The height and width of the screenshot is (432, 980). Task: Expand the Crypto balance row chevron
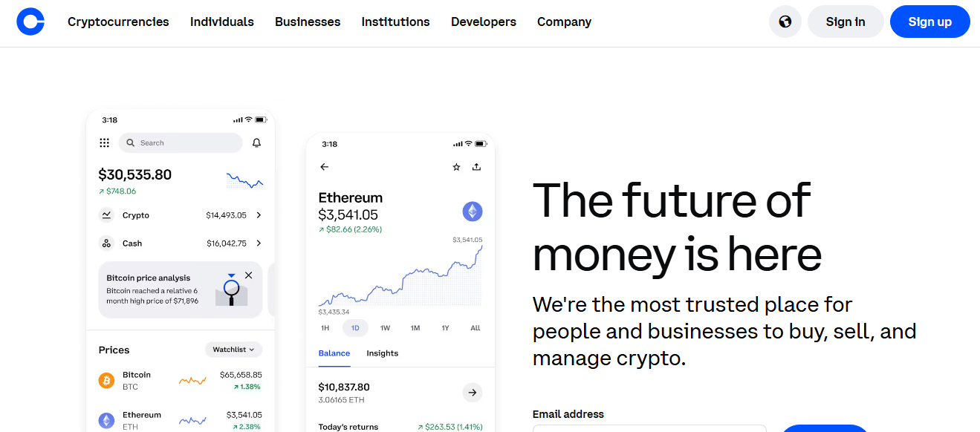[259, 215]
